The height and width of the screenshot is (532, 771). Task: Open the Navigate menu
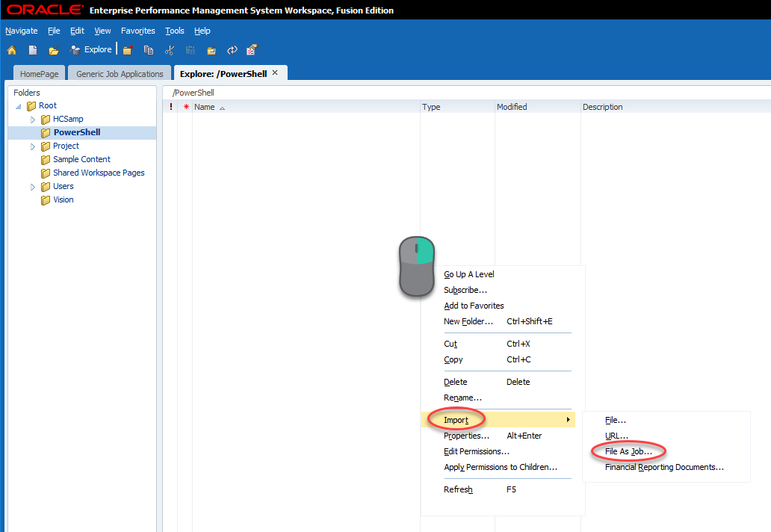point(22,31)
